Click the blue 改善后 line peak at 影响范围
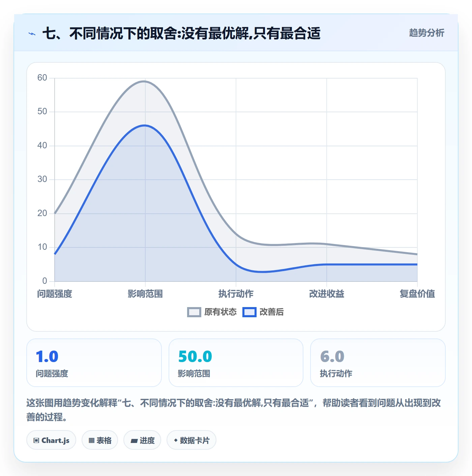The image size is (472, 476). 145,125
